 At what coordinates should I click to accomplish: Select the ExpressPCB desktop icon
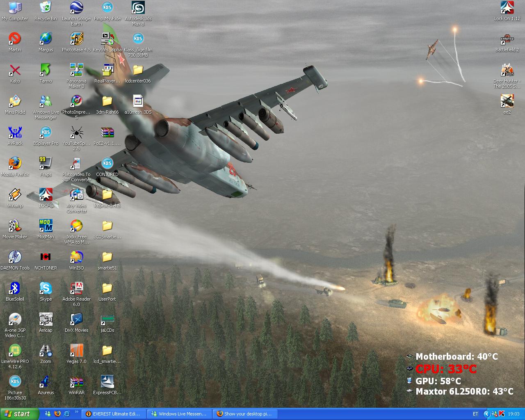pos(107,385)
